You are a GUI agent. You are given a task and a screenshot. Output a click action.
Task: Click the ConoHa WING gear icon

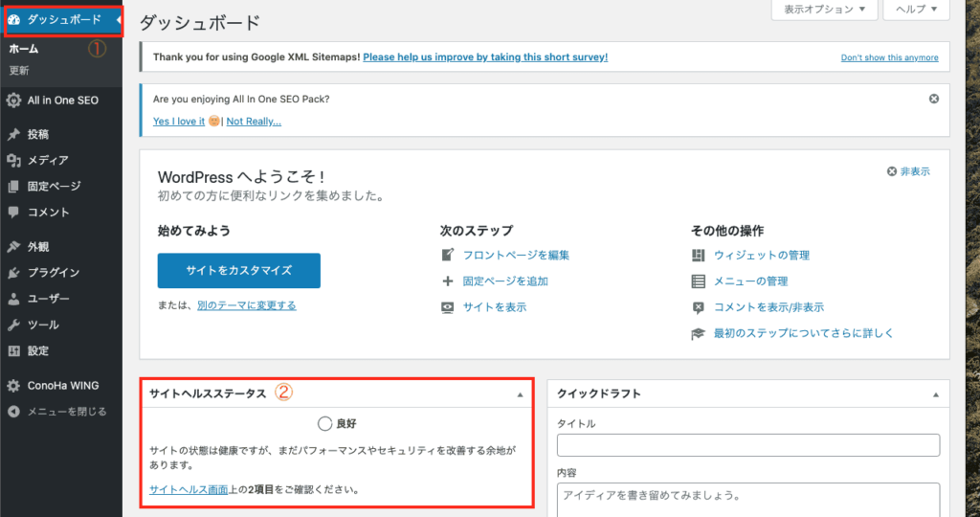click(13, 386)
